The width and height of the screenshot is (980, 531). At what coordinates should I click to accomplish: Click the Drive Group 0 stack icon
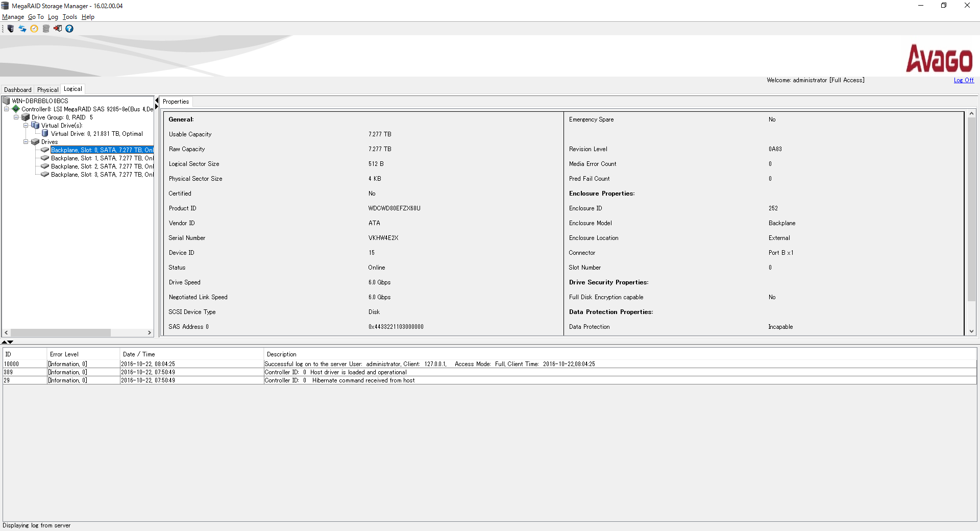coord(26,117)
